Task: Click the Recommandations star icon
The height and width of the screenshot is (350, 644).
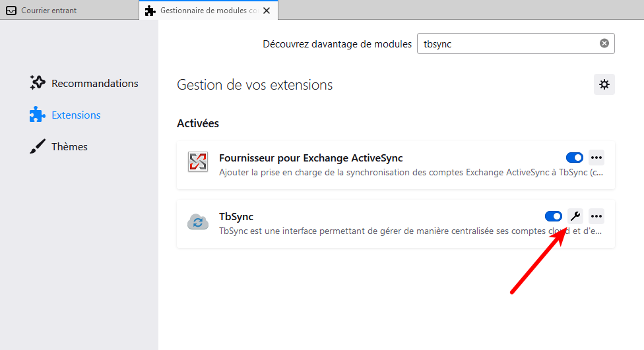Action: click(38, 83)
